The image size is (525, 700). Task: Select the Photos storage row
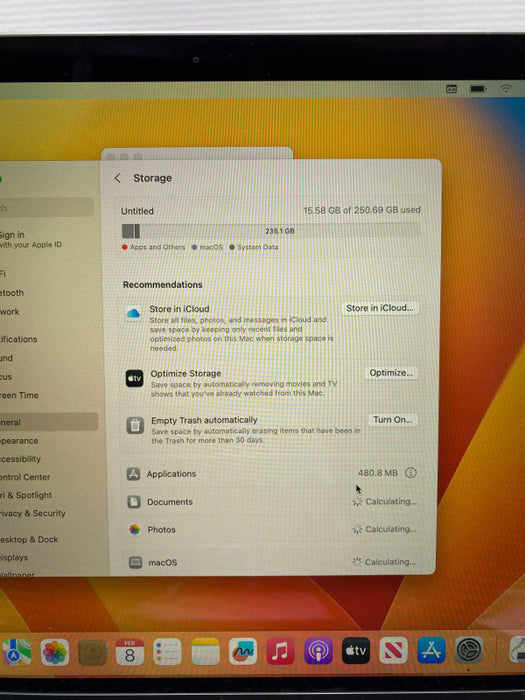point(271,529)
